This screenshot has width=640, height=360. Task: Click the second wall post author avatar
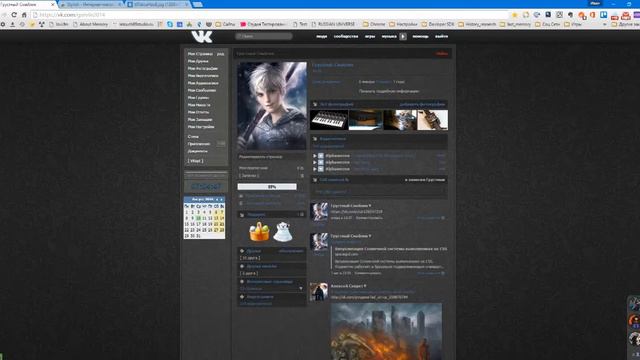point(319,242)
